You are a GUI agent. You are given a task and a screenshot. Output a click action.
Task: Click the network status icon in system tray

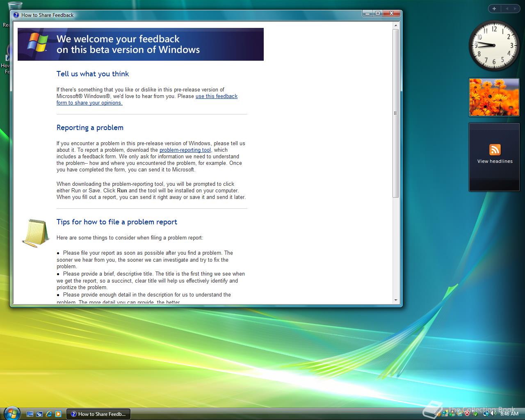coord(485,413)
